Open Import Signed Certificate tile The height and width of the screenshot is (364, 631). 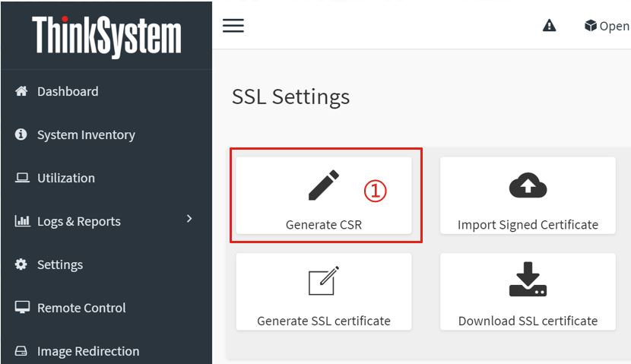pos(528,195)
